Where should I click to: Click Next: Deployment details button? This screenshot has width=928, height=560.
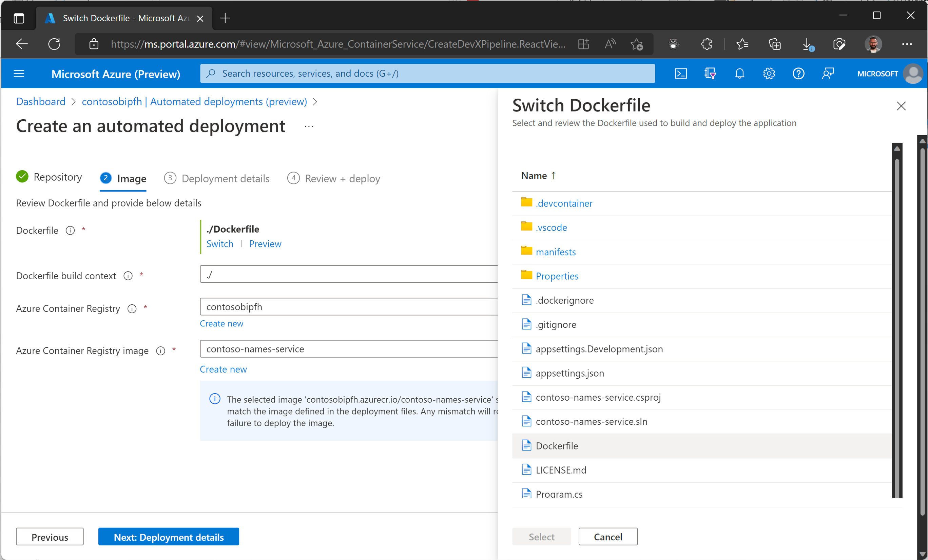[168, 537]
